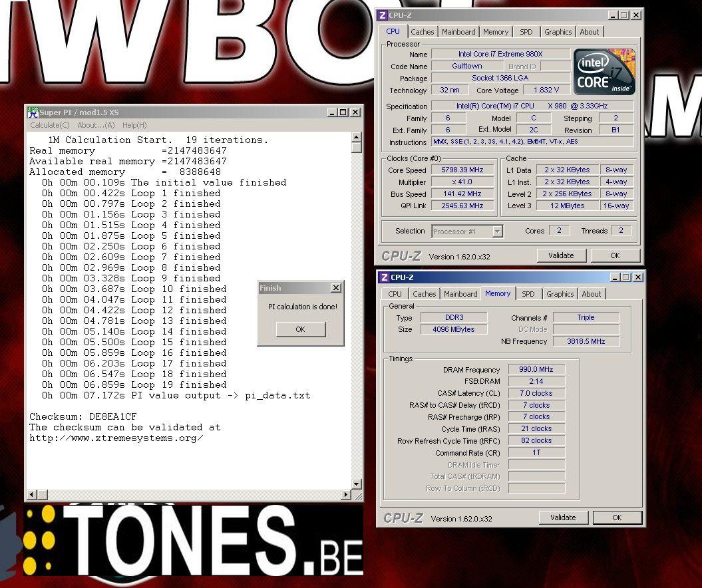This screenshot has height=588, width=702.
Task: Switch to Caches tab in top CPU-Z window
Action: [x=422, y=32]
